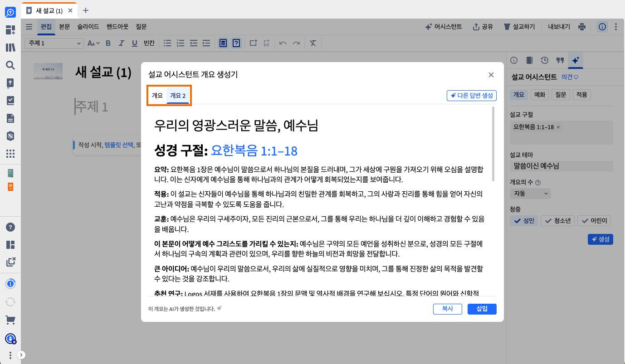
Task: Switch to the 슬라이드 tab
Action: click(88, 27)
